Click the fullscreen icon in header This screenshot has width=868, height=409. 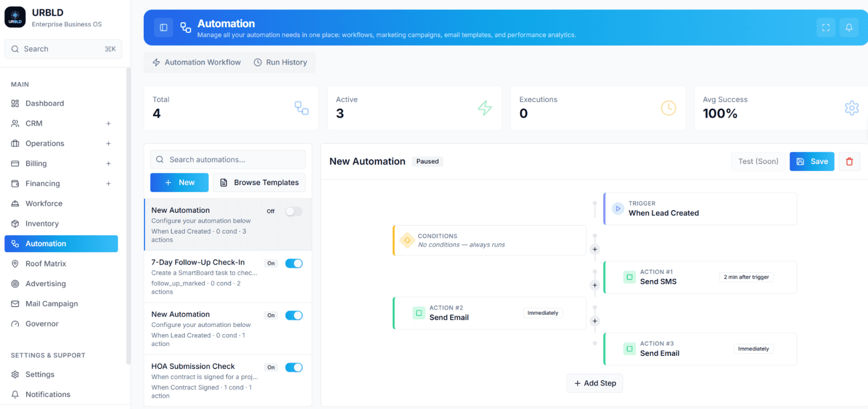point(826,28)
